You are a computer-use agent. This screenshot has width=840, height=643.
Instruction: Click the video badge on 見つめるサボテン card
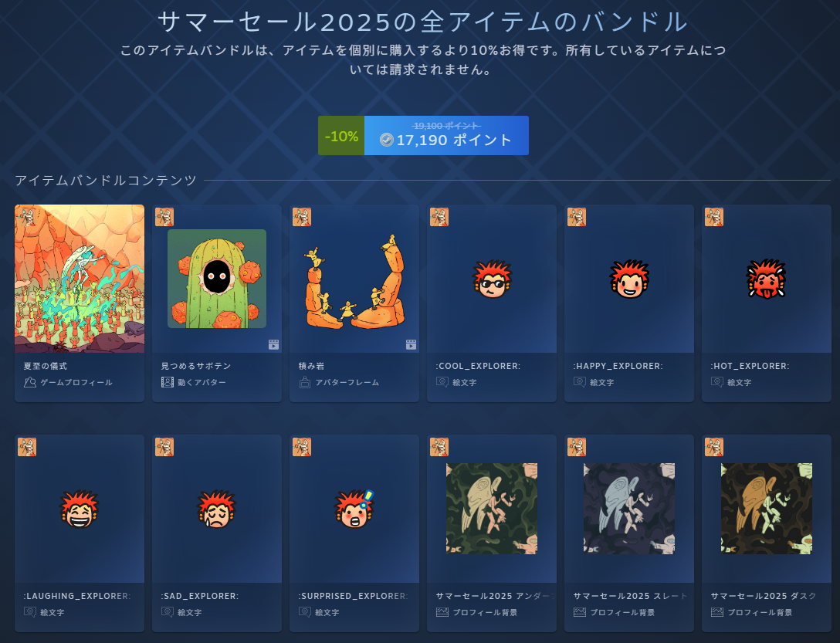pyautogui.click(x=274, y=344)
